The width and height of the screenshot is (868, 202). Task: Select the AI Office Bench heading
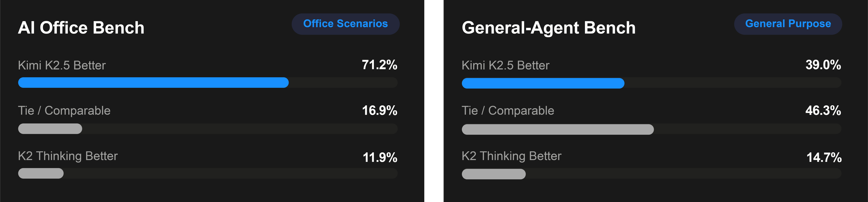pos(81,28)
